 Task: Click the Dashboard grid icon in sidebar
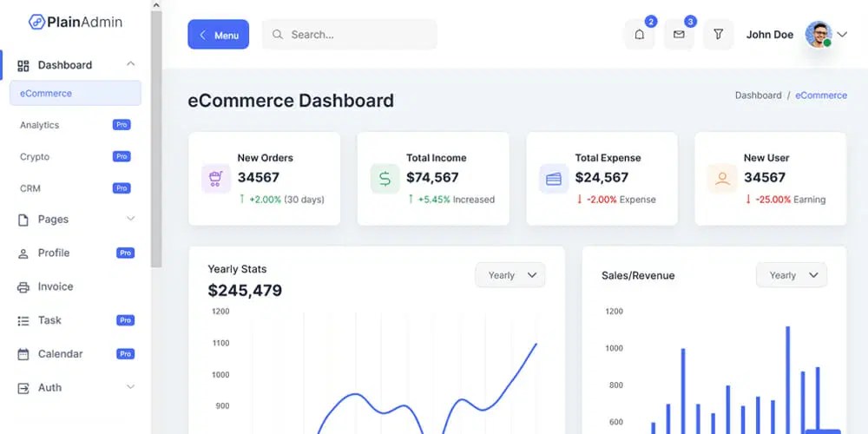click(x=23, y=66)
